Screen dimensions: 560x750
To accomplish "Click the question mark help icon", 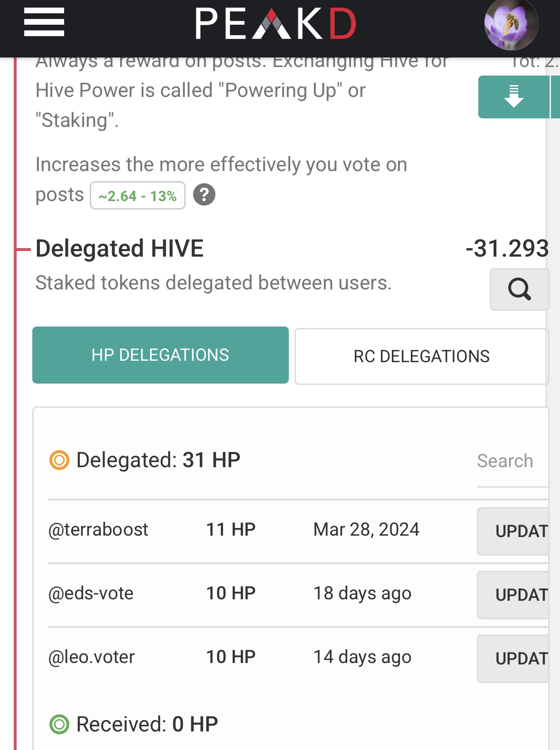I will point(204,195).
